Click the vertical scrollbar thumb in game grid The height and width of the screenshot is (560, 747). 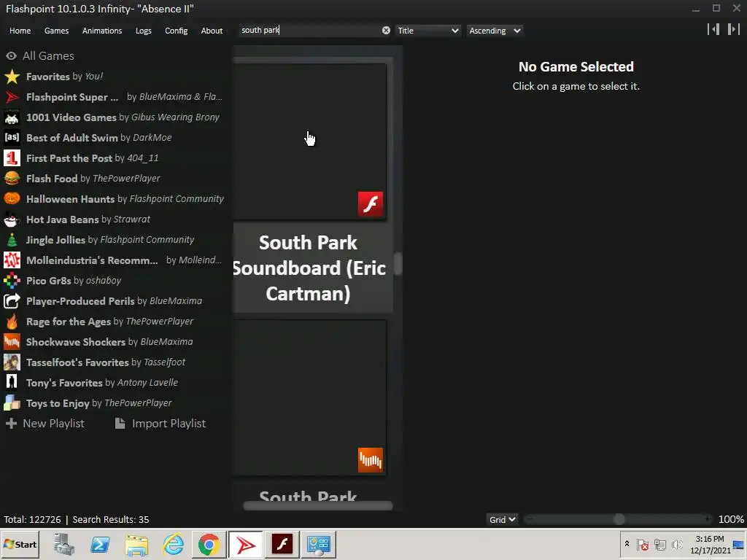(398, 263)
